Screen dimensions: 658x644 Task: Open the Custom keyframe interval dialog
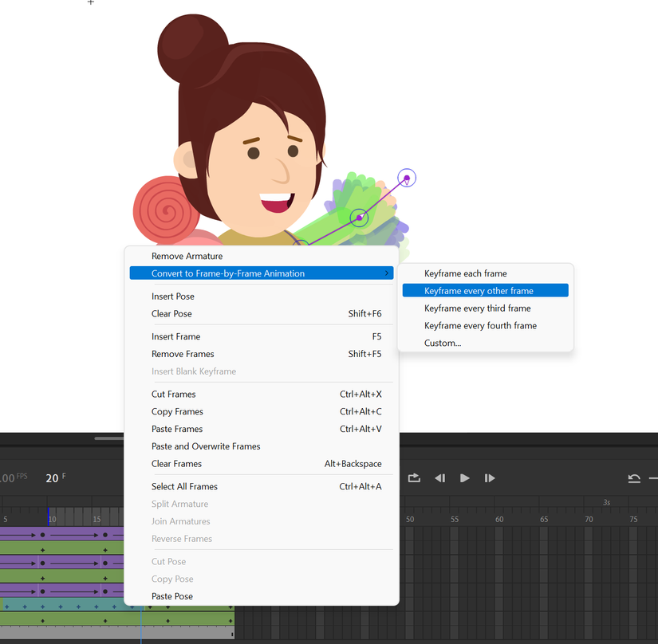[444, 343]
